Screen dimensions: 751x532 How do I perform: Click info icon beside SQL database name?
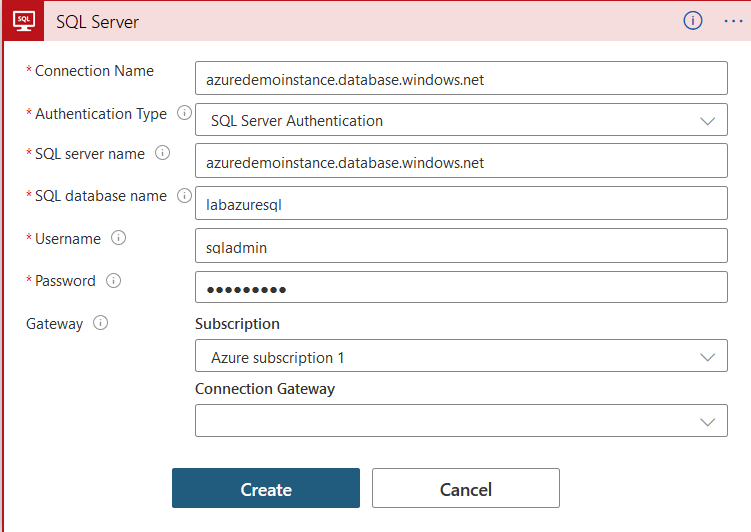pyautogui.click(x=184, y=196)
